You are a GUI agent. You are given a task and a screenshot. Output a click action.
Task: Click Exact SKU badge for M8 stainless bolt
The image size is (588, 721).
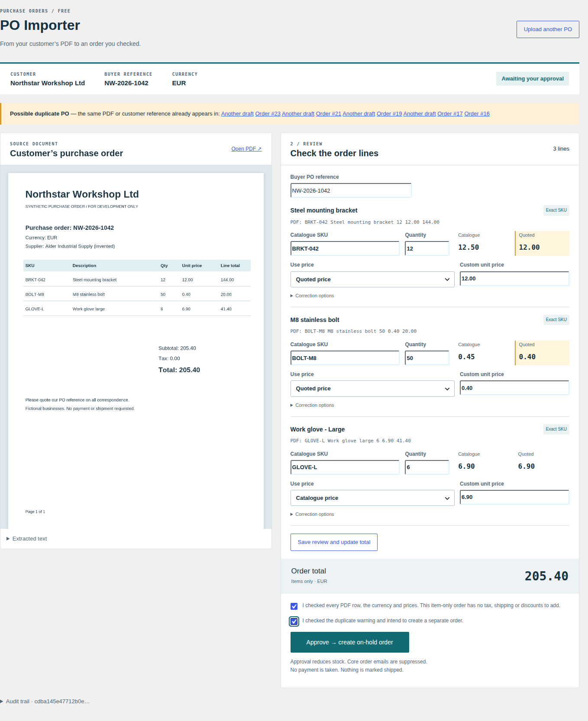[556, 320]
